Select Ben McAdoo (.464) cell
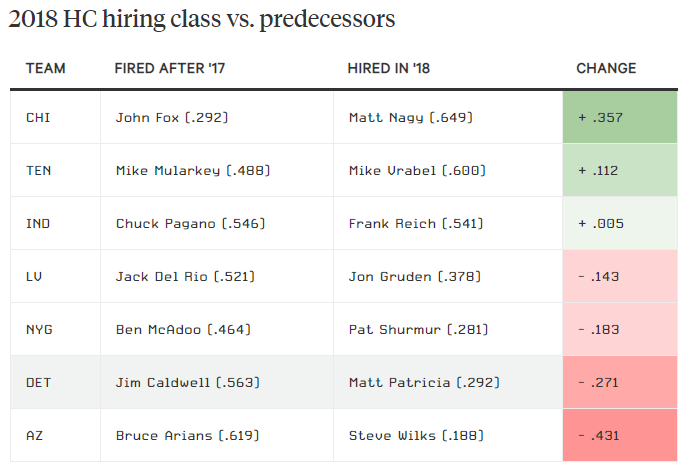Image resolution: width=686 pixels, height=472 pixels. [183, 329]
